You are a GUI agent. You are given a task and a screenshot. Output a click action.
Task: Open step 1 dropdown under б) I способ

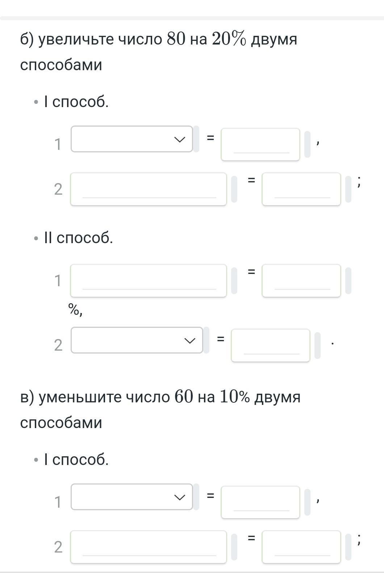132,139
